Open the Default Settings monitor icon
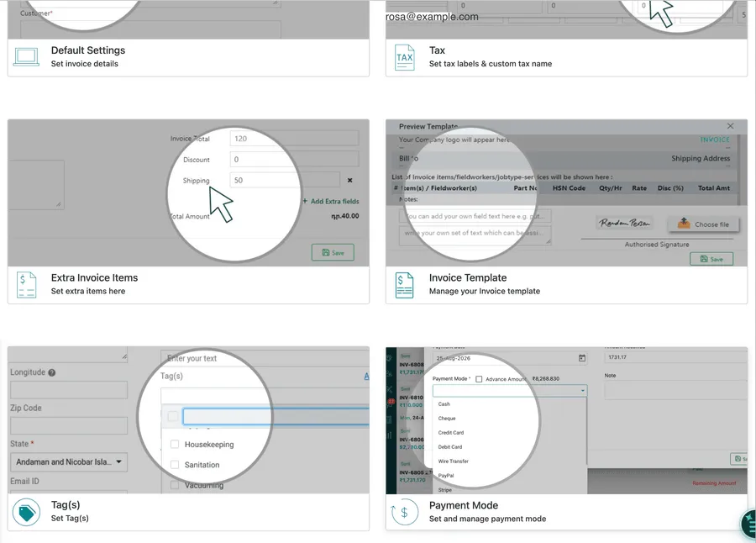 (26, 57)
